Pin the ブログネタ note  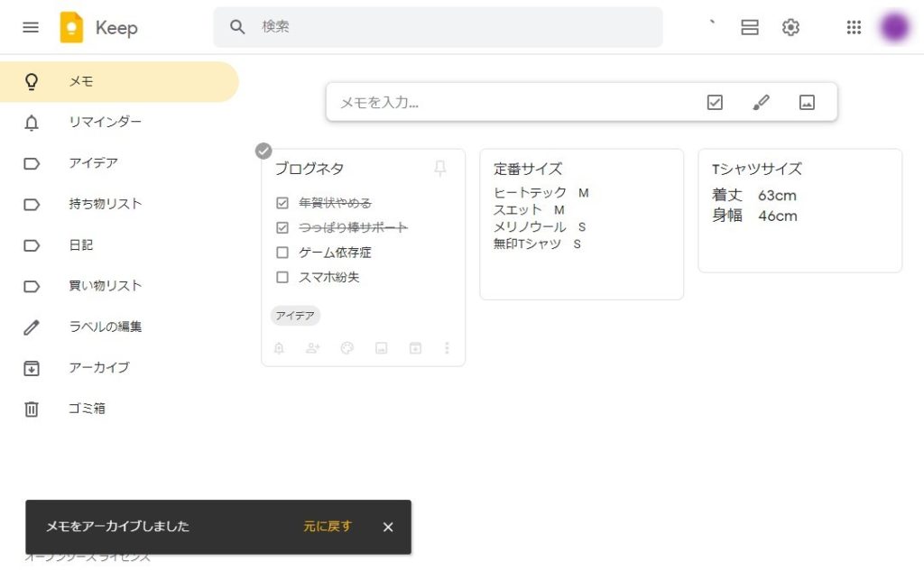click(439, 169)
